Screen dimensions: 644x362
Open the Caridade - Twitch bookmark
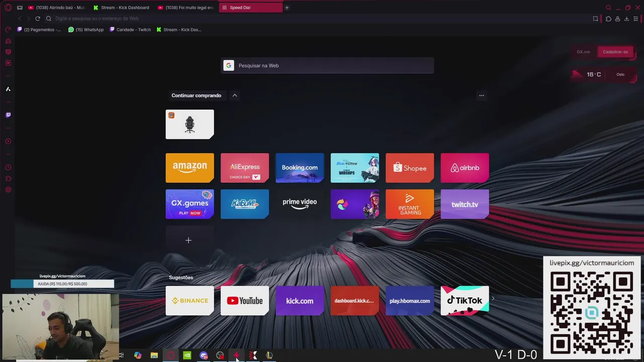tap(130, 30)
